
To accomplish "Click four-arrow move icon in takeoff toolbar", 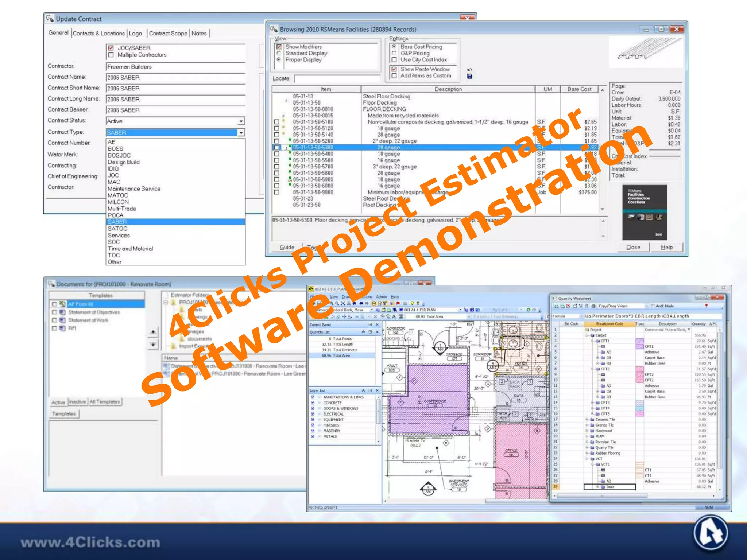I will click(344, 316).
